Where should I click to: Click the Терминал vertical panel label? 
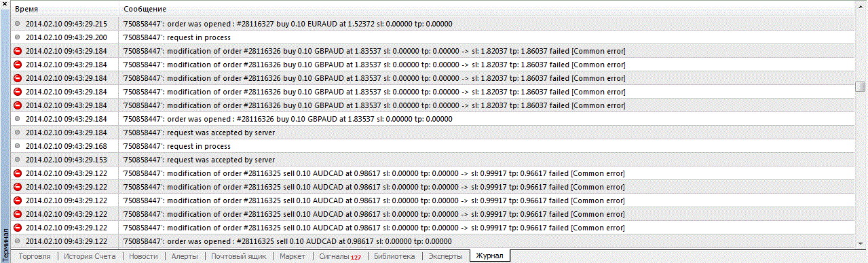(5, 245)
